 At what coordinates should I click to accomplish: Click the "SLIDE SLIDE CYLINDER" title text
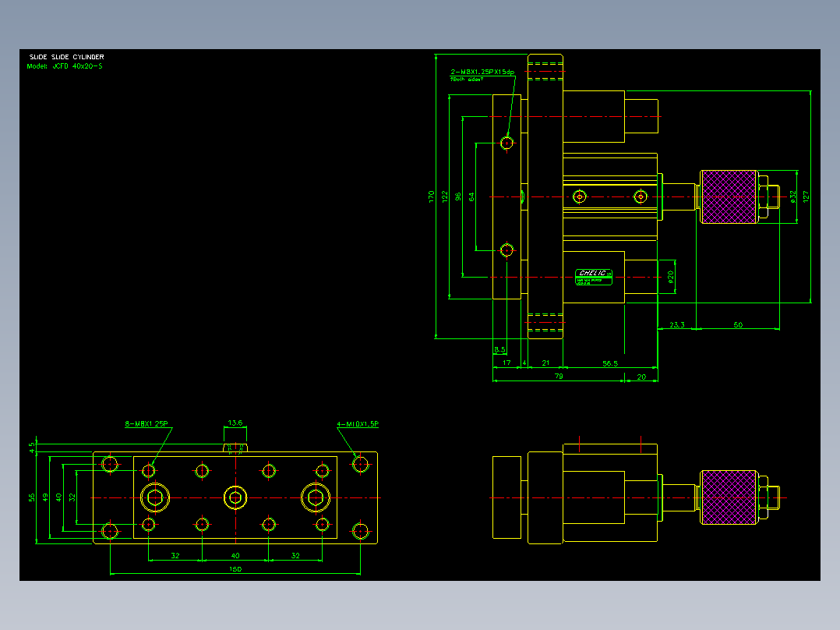tap(67, 57)
